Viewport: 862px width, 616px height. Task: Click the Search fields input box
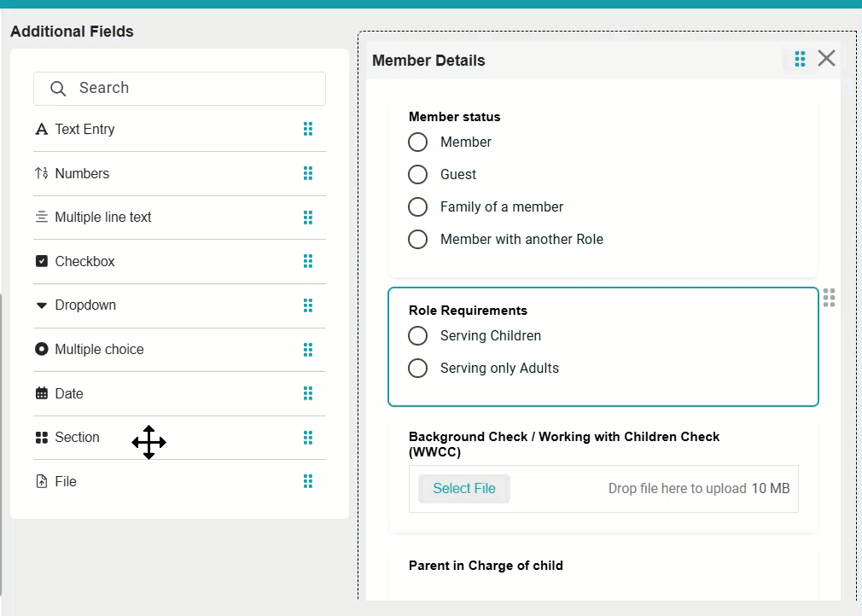(x=179, y=89)
